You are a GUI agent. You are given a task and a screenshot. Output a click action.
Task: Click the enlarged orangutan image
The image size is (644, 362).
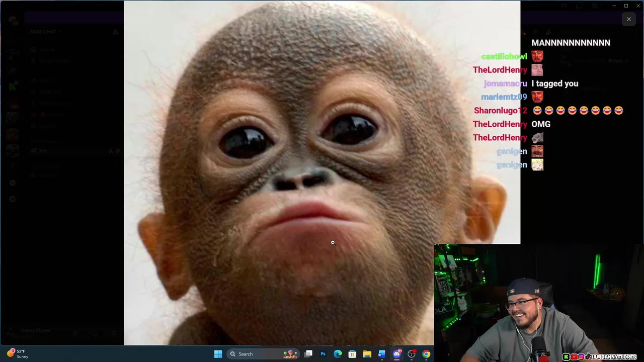pyautogui.click(x=322, y=172)
